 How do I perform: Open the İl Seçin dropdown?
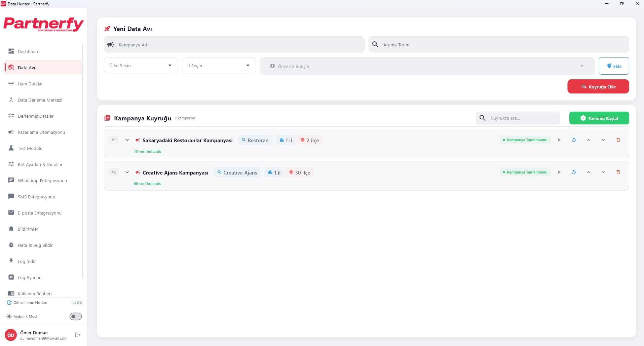click(219, 66)
